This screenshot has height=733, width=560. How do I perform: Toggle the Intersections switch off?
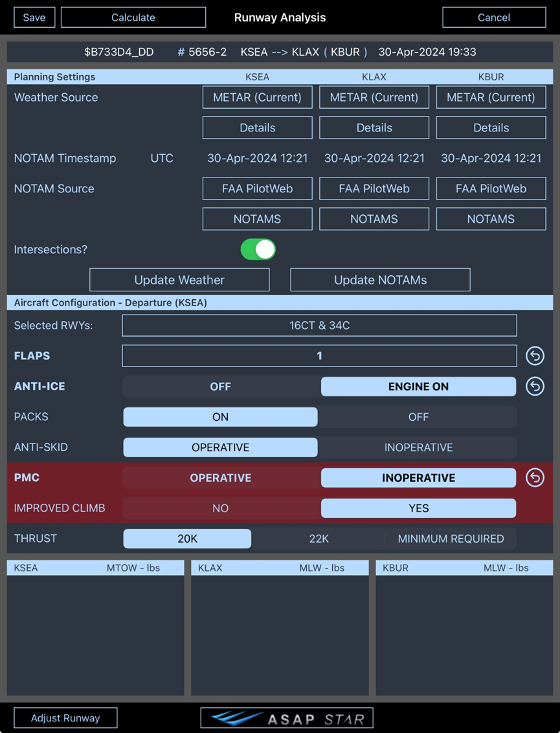coord(258,249)
